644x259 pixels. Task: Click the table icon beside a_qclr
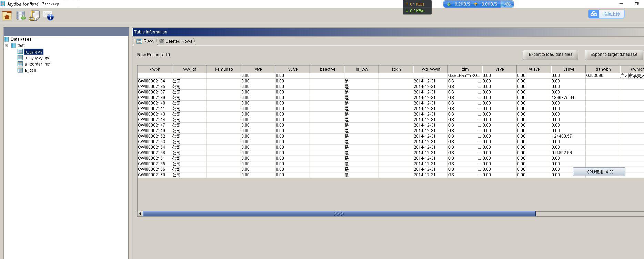coord(20,70)
